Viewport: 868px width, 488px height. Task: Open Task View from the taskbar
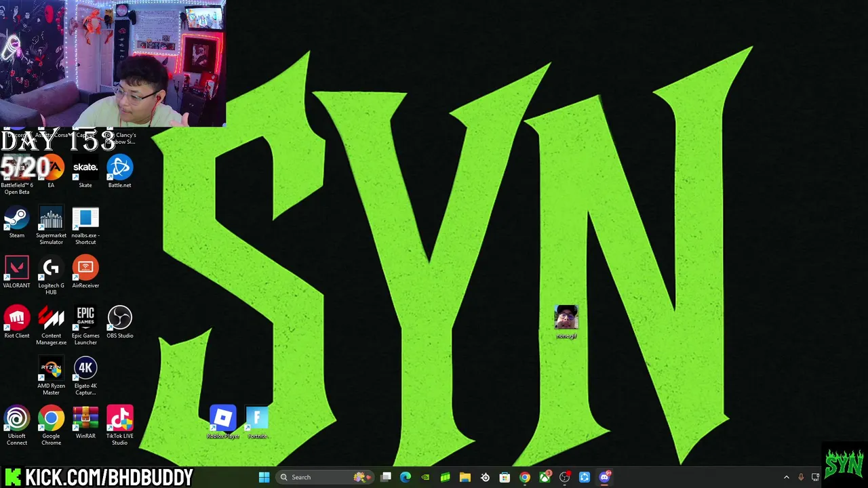point(386,477)
